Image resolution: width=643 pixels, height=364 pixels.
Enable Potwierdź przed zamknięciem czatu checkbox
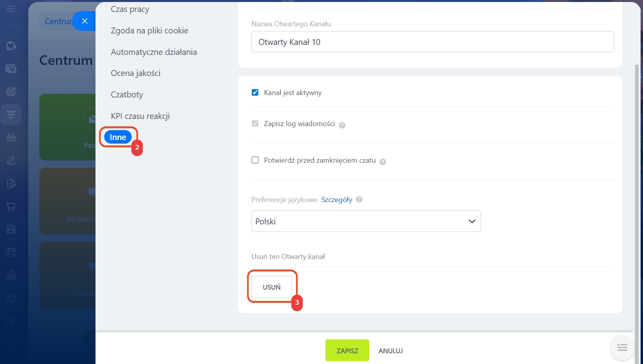(x=255, y=160)
